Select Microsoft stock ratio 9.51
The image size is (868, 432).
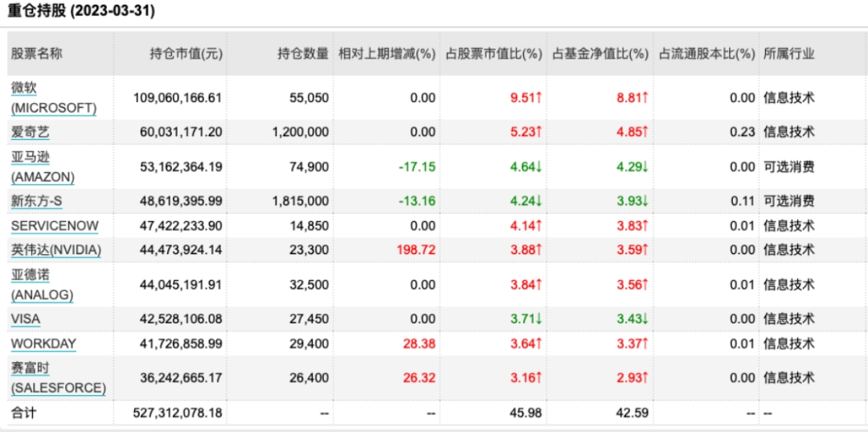(x=526, y=98)
